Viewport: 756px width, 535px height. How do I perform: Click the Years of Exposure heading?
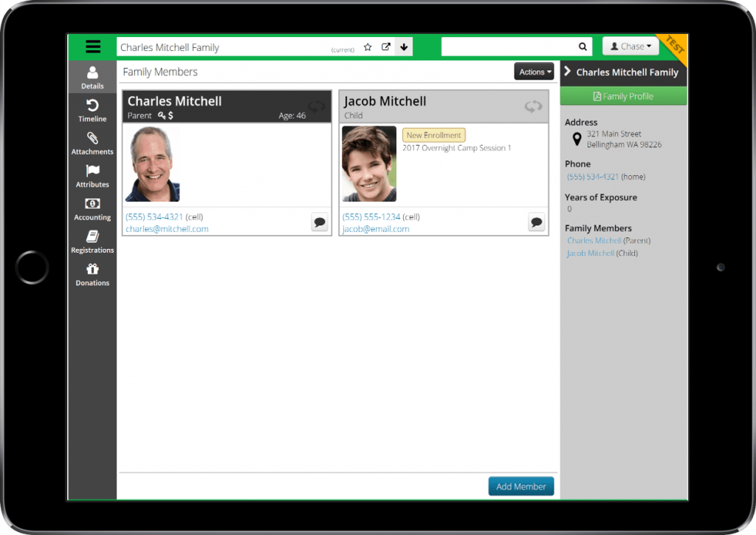tap(601, 197)
